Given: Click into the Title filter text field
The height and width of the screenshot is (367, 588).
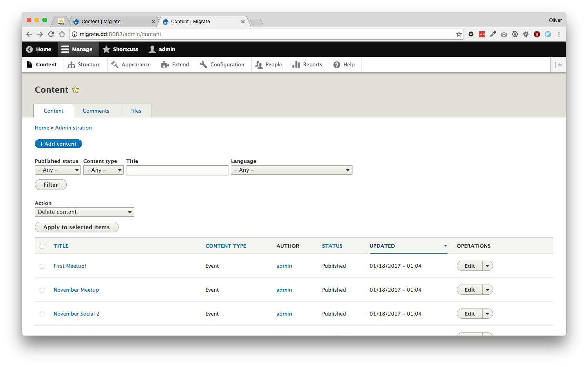Looking at the screenshot, I should (177, 170).
